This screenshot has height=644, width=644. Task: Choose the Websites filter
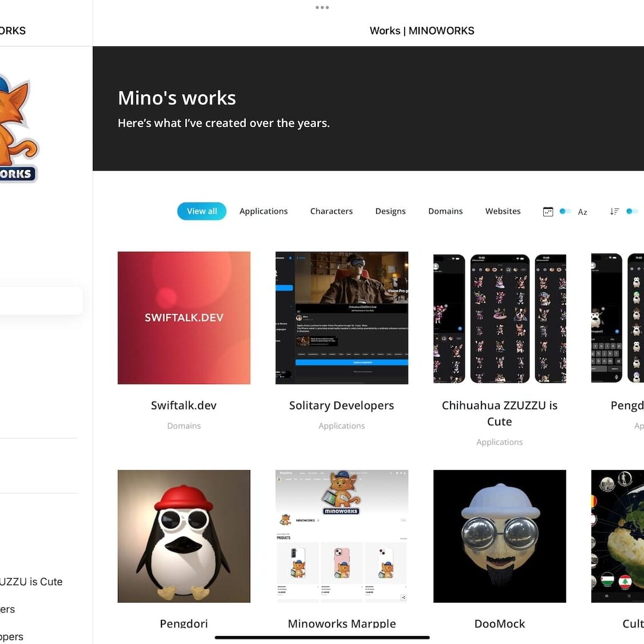pos(503,211)
